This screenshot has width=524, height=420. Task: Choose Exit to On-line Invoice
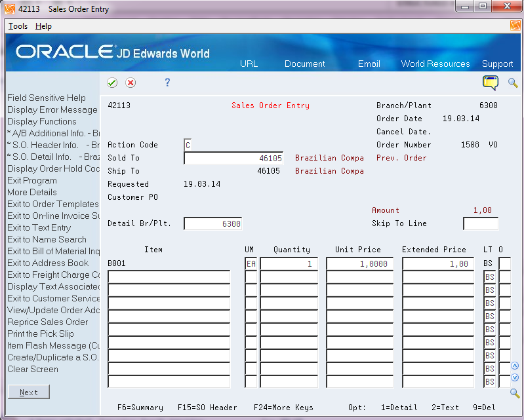pos(53,216)
